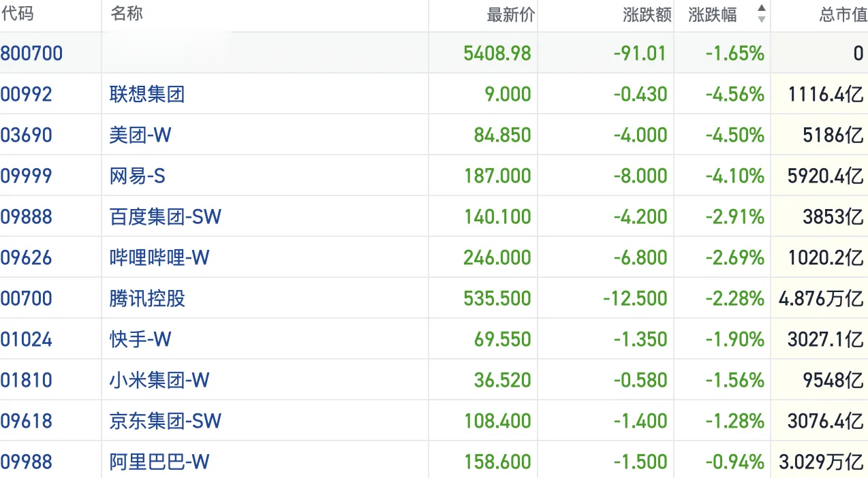Click the market cap 4.876万亿

(821, 298)
